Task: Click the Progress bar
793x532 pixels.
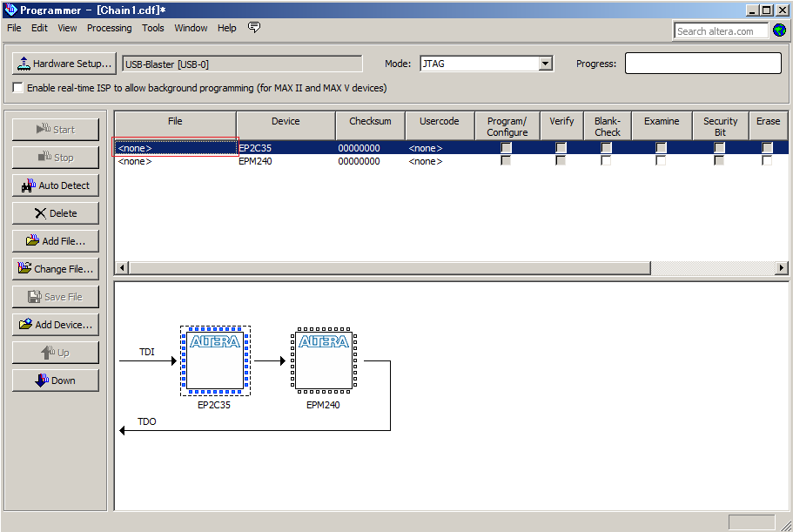Action: click(703, 64)
